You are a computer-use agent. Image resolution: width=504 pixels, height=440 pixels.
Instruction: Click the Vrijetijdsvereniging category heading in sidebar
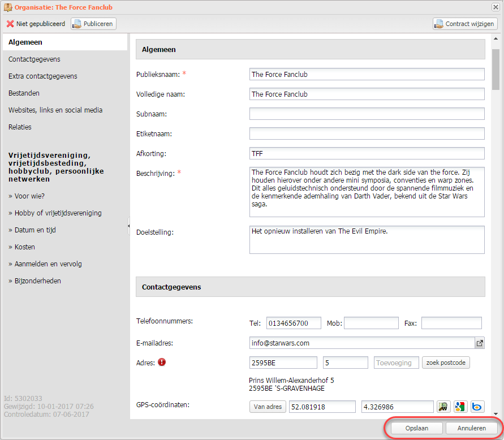coord(56,167)
